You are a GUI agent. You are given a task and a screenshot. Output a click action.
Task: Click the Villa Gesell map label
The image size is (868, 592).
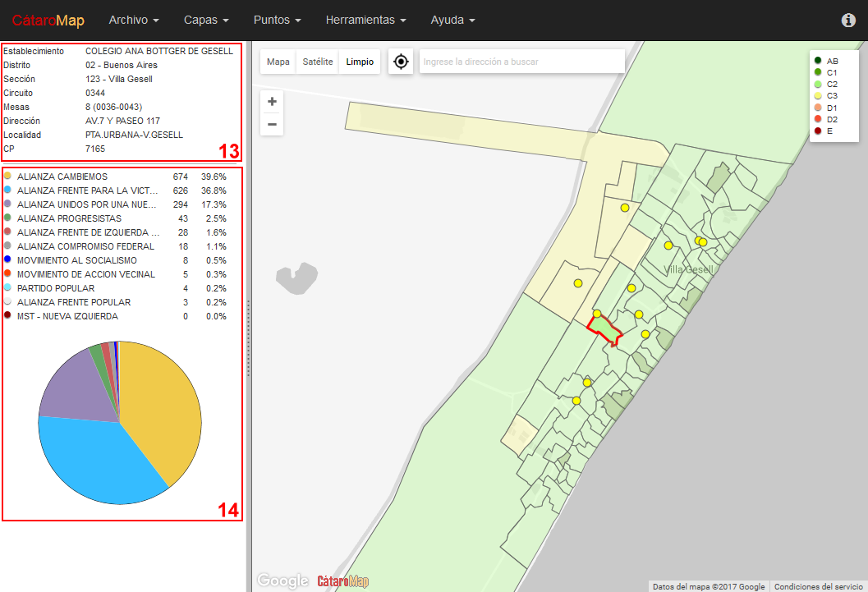pos(688,269)
